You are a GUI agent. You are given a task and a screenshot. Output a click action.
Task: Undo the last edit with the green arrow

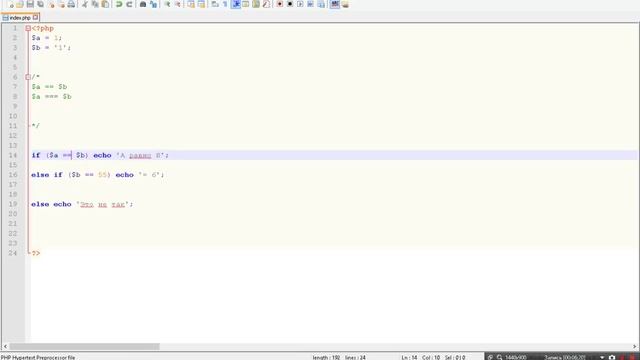[119, 4]
